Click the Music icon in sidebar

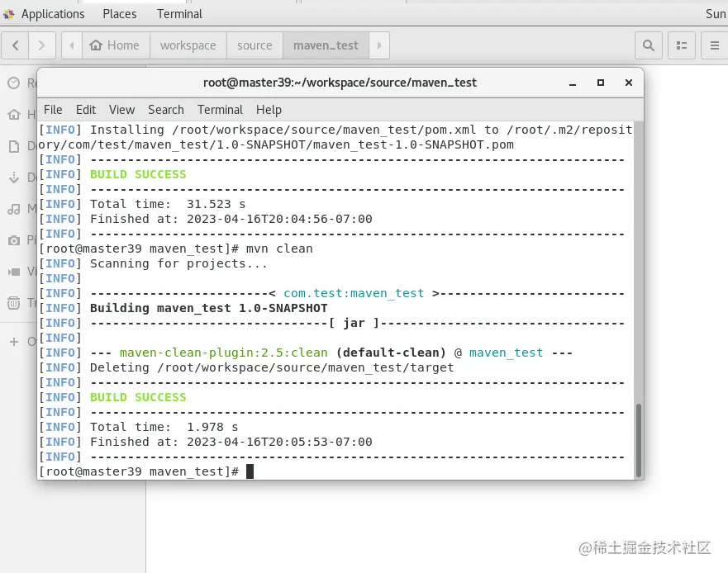tap(14, 209)
